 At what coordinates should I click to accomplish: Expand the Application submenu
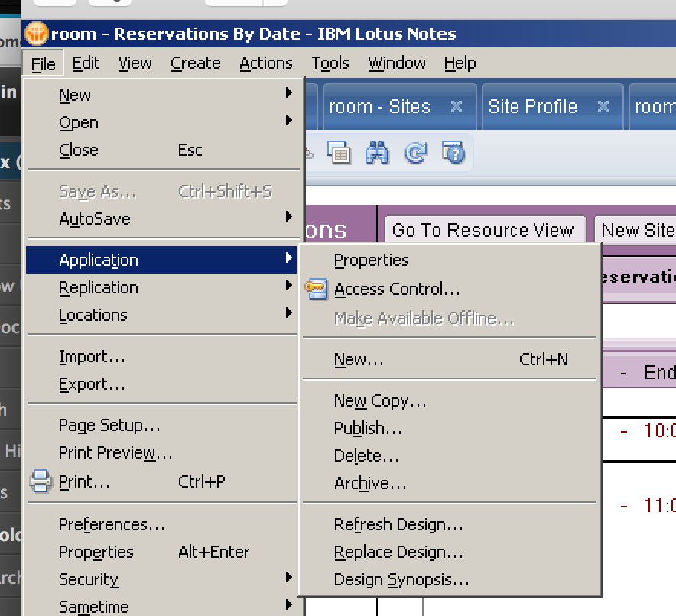tap(161, 260)
